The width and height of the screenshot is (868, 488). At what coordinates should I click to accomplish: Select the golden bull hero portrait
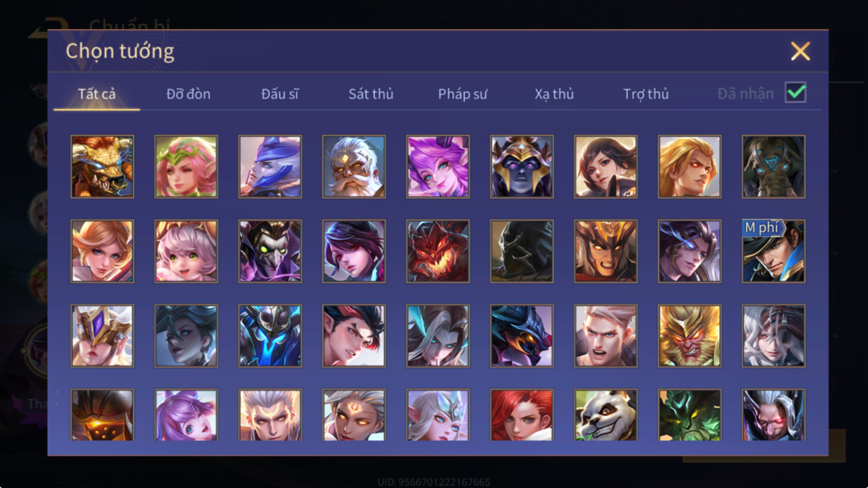click(102, 167)
